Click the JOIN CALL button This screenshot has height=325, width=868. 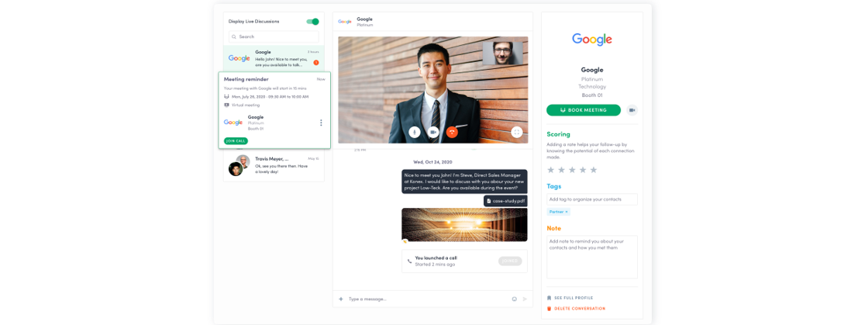tap(236, 141)
